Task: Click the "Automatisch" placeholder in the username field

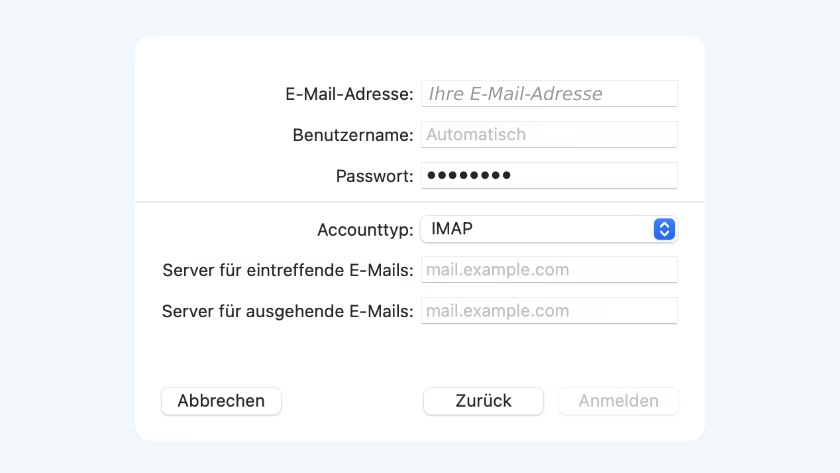Action: pos(476,134)
